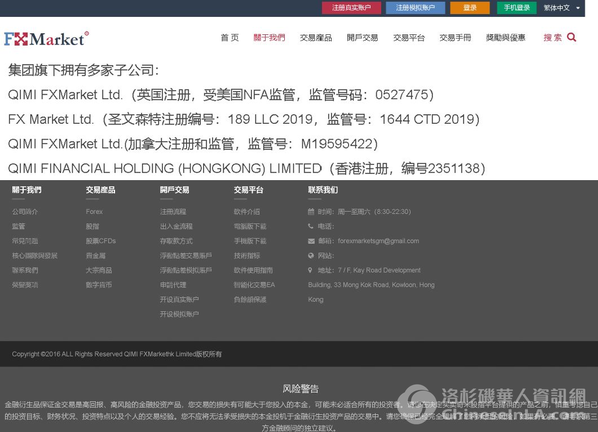598x432 pixels.
Task: Open the 荣誉奖项 footer link
Action: point(25,285)
